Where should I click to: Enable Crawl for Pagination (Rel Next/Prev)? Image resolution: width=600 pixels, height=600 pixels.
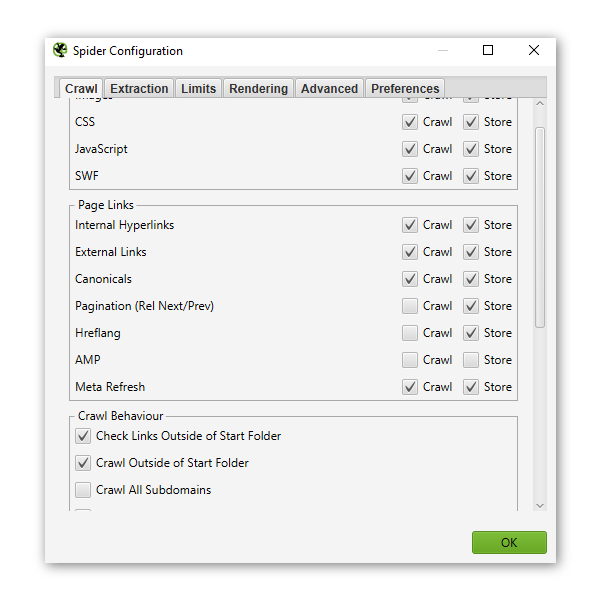tap(410, 306)
